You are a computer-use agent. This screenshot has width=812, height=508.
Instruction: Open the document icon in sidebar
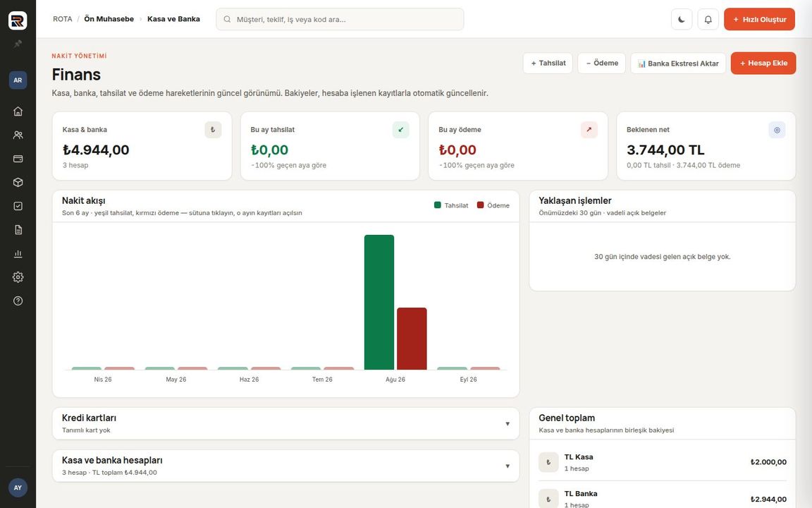point(18,229)
